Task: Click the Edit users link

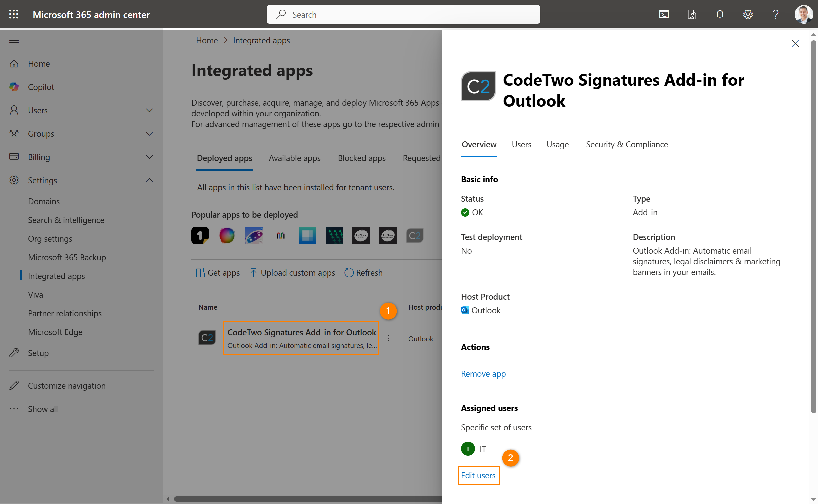Action: click(478, 475)
